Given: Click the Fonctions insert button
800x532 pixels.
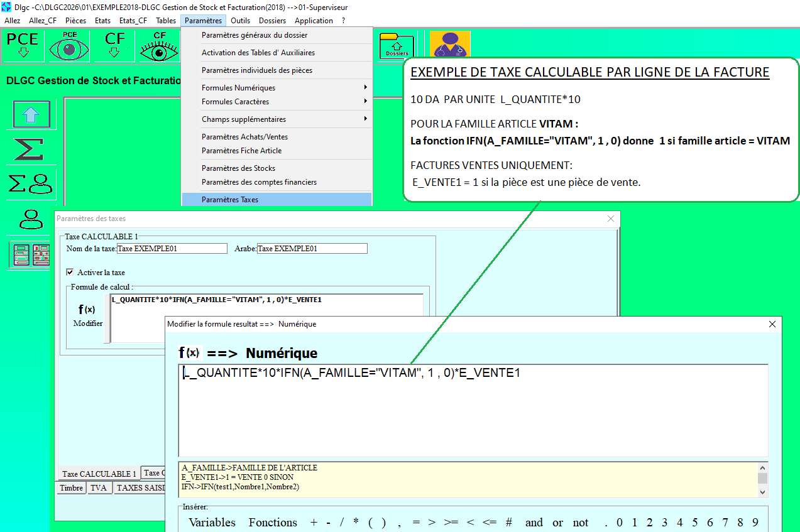Looking at the screenshot, I should [x=273, y=523].
